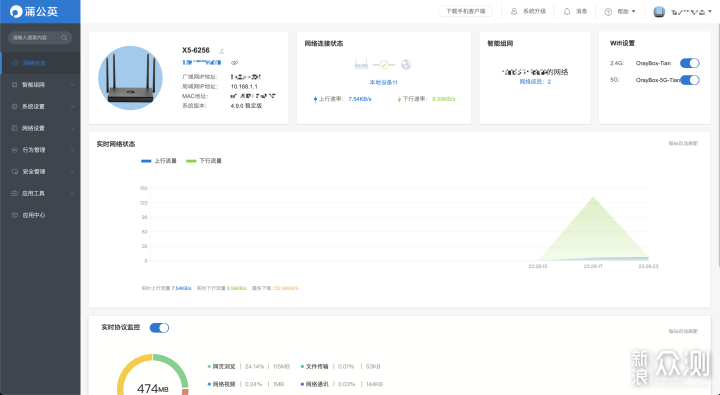Open the 本地设备11 link
The height and width of the screenshot is (395, 720).
pos(383,83)
